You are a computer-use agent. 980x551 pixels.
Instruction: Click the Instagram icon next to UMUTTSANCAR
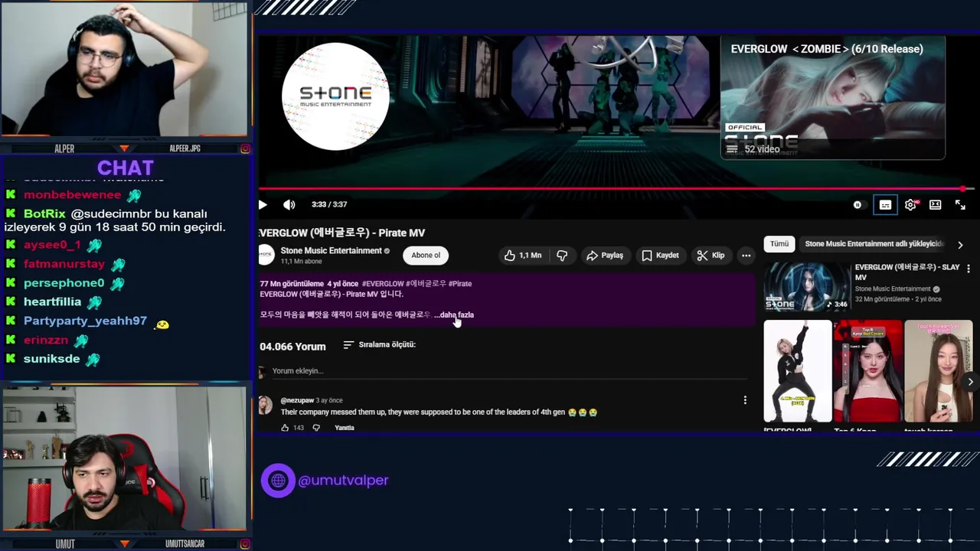click(x=245, y=544)
